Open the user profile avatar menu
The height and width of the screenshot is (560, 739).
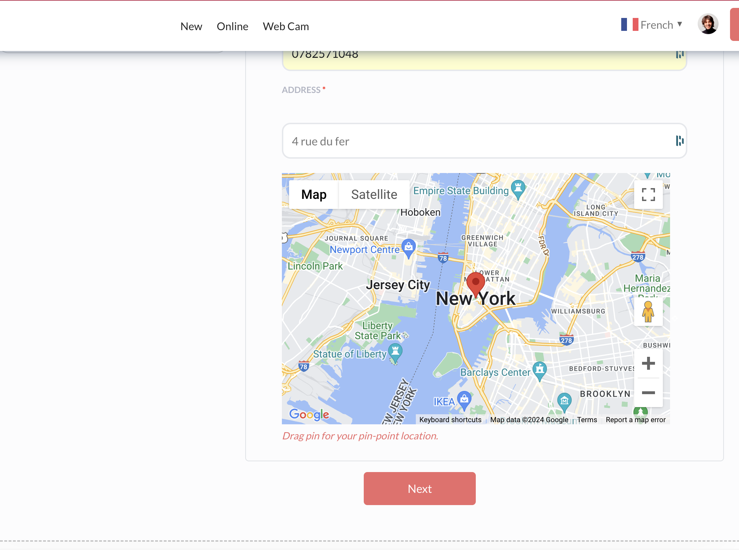coord(708,24)
